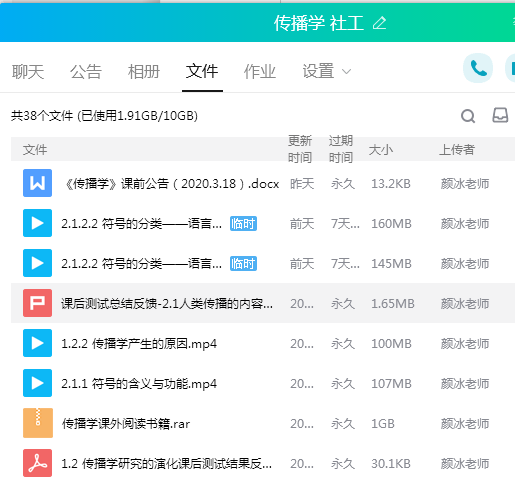515x484 pixels.
Task: Open the inbox tray icon
Action: click(x=500, y=115)
